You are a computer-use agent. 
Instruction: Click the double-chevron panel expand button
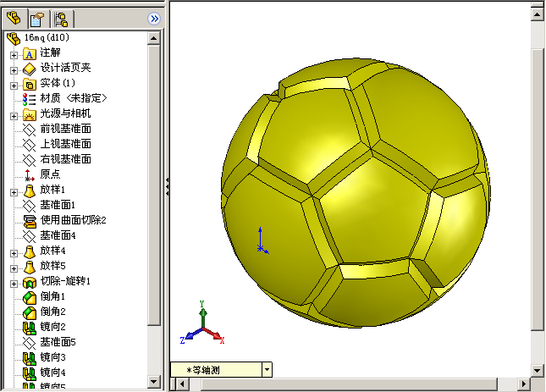click(x=154, y=19)
